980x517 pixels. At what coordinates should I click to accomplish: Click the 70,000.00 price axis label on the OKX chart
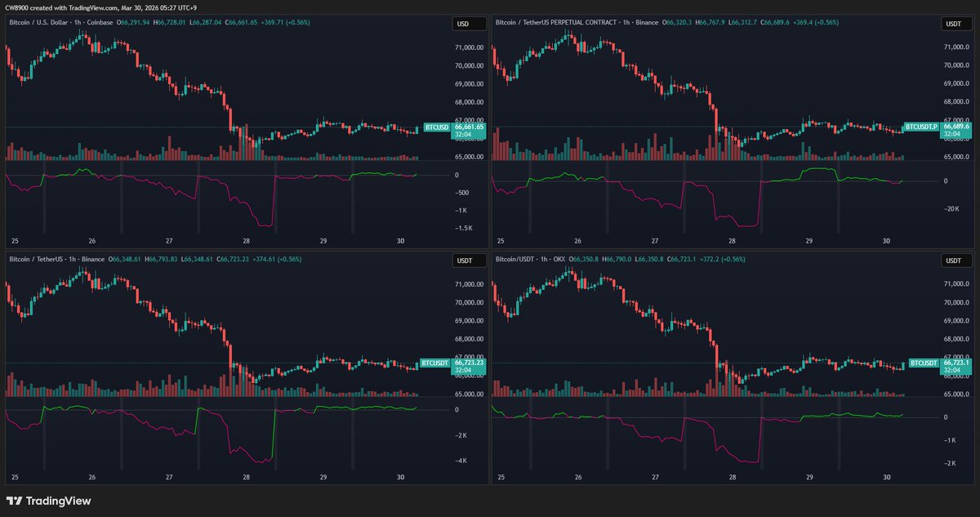coord(956,302)
